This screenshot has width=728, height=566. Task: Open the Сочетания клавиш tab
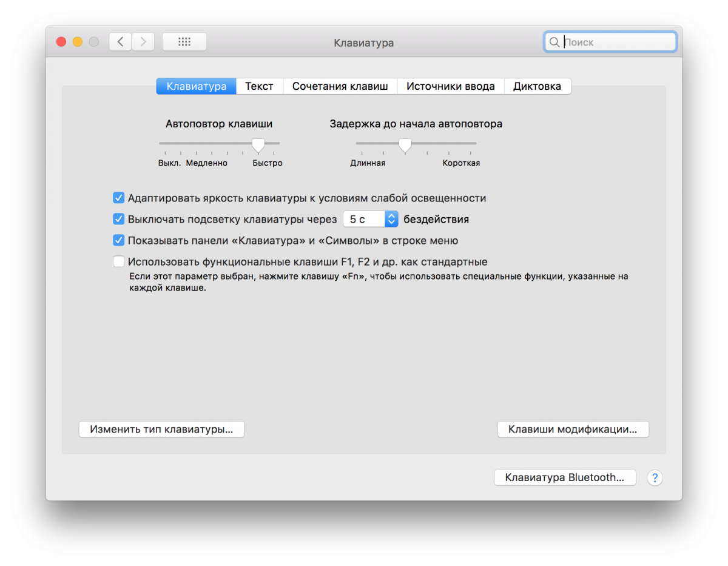point(340,86)
